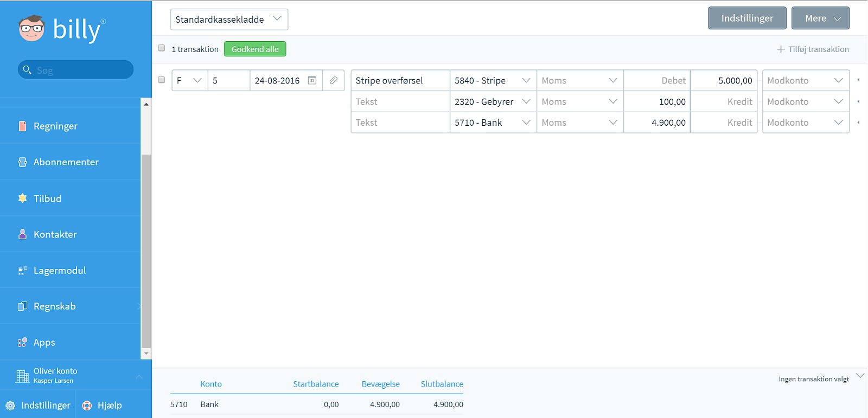Open the Apps menu item
The height and width of the screenshot is (418, 868).
(x=71, y=342)
